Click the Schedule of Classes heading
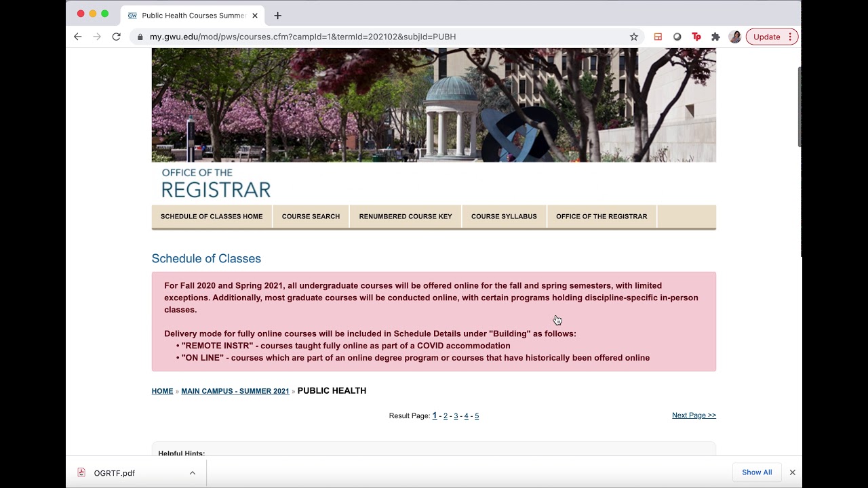Screen dimensions: 868x488 point(206,258)
